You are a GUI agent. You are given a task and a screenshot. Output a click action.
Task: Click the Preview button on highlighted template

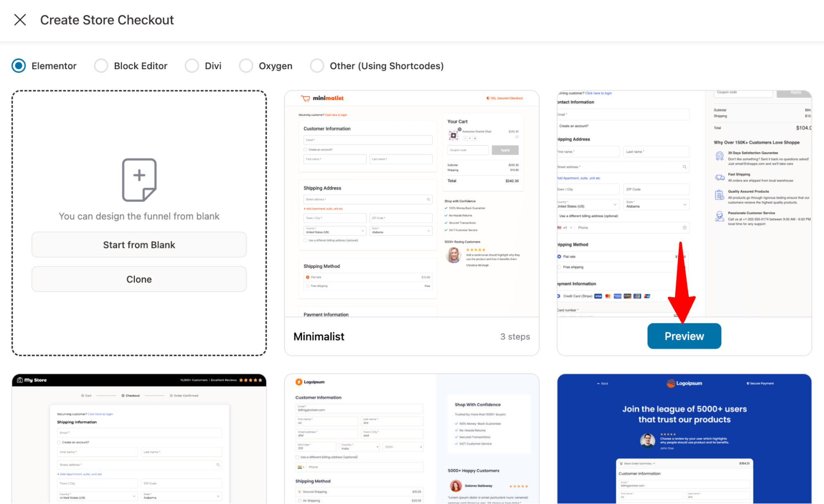684,336
